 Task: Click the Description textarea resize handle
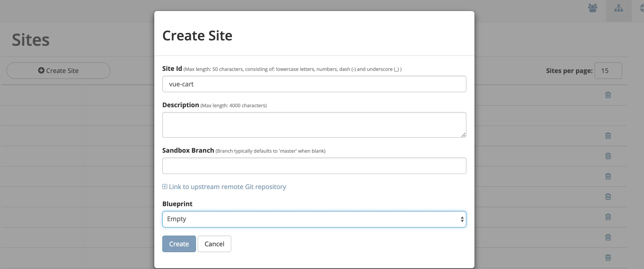click(463, 135)
